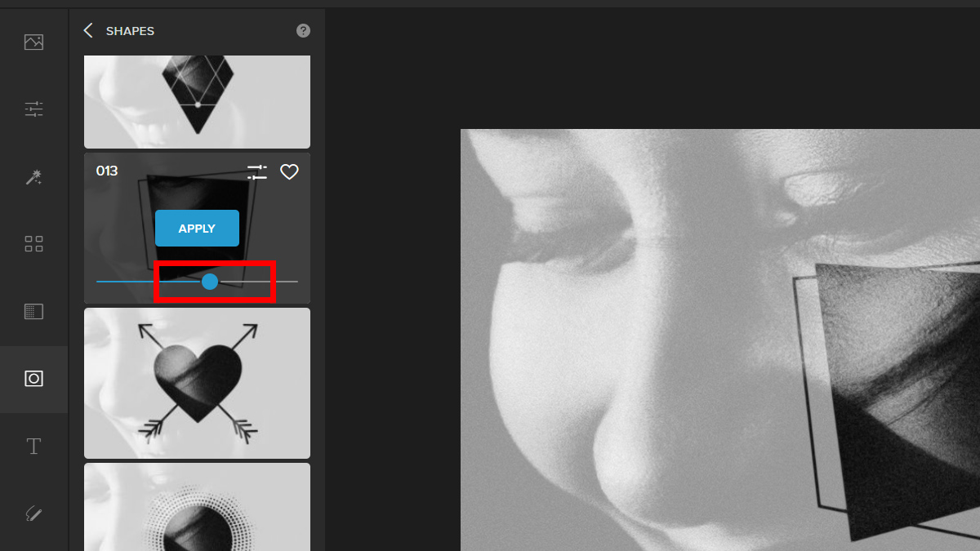
Task: Click the help question mark icon
Action: coord(303,31)
